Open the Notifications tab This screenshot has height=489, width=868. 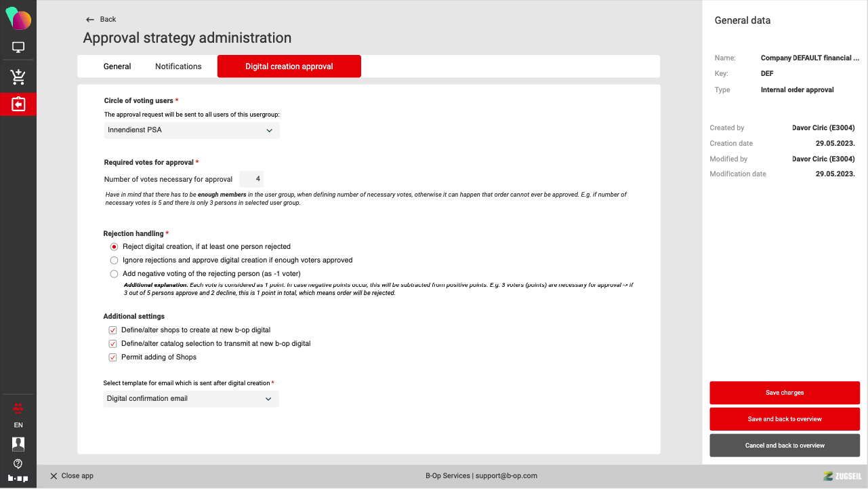pyautogui.click(x=178, y=66)
